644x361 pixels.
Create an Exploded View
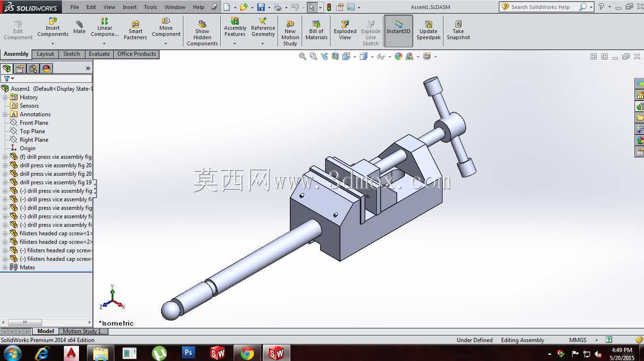pos(345,30)
